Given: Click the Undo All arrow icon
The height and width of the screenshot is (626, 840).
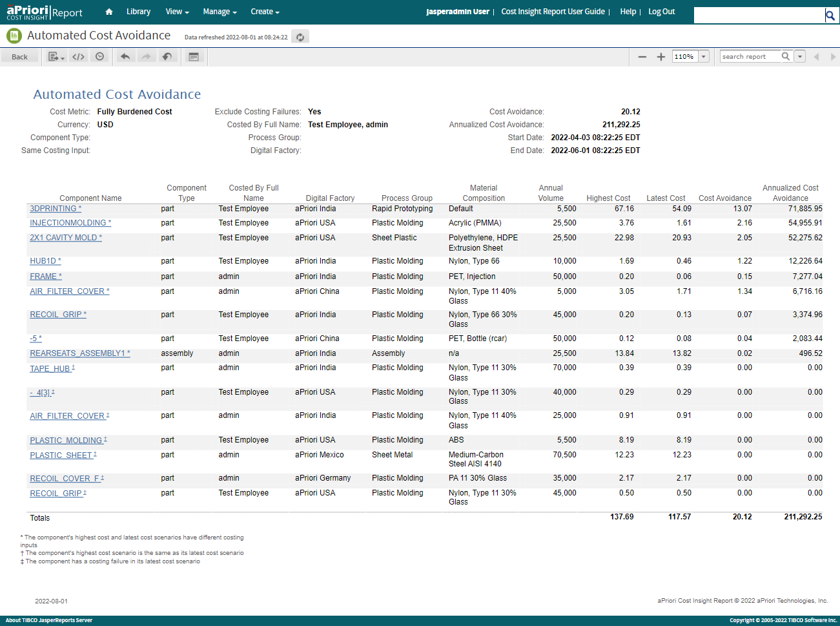Looking at the screenshot, I should click(x=167, y=57).
